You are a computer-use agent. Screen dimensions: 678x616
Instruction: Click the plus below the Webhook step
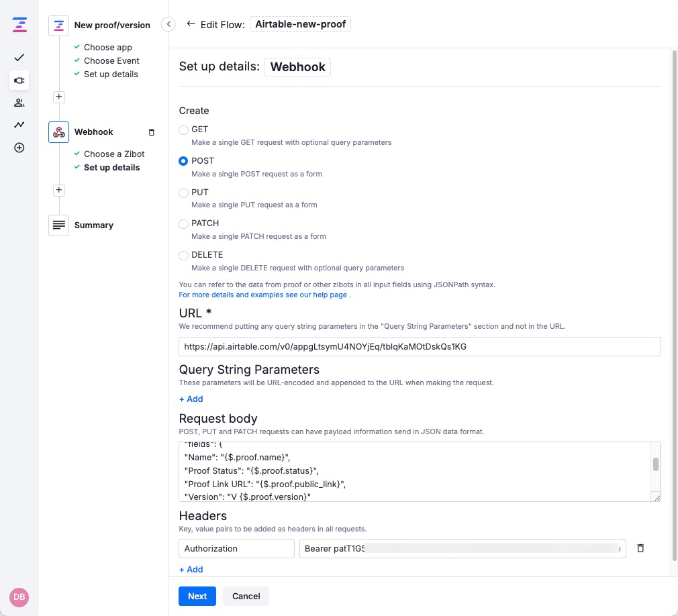58,190
